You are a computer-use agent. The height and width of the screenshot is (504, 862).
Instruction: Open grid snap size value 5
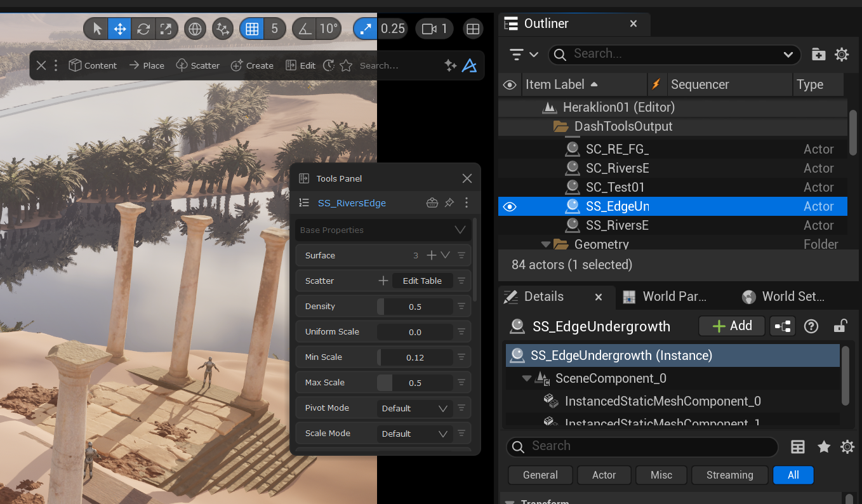[x=274, y=29]
